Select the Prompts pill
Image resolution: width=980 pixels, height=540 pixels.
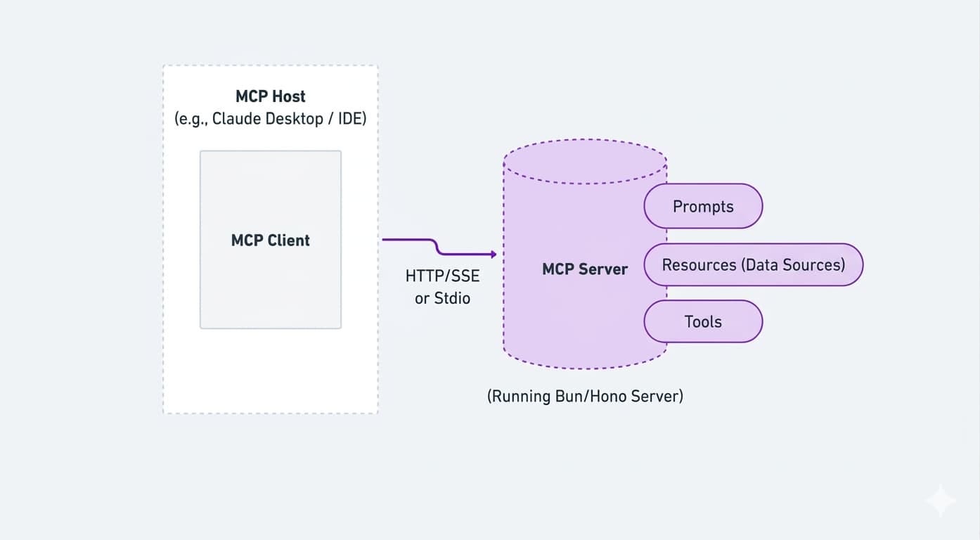tap(703, 206)
